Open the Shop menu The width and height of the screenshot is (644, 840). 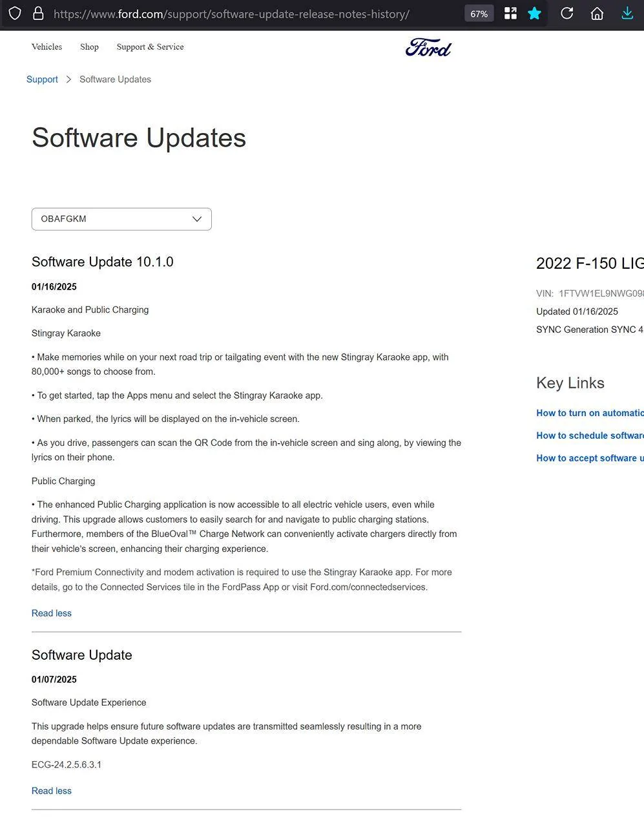[x=89, y=47]
